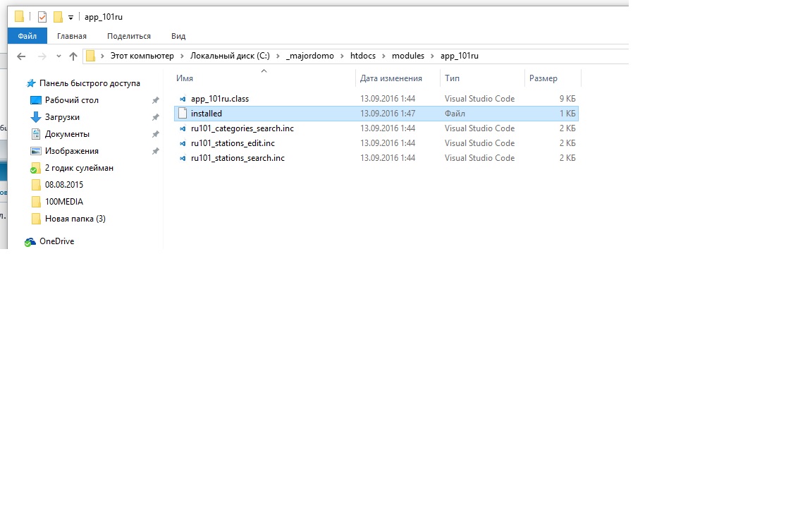
Task: Click the 9 КБ size cell
Action: pos(567,99)
